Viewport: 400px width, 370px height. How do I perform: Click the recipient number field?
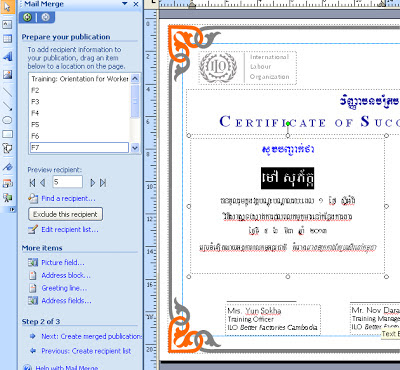coord(68,182)
